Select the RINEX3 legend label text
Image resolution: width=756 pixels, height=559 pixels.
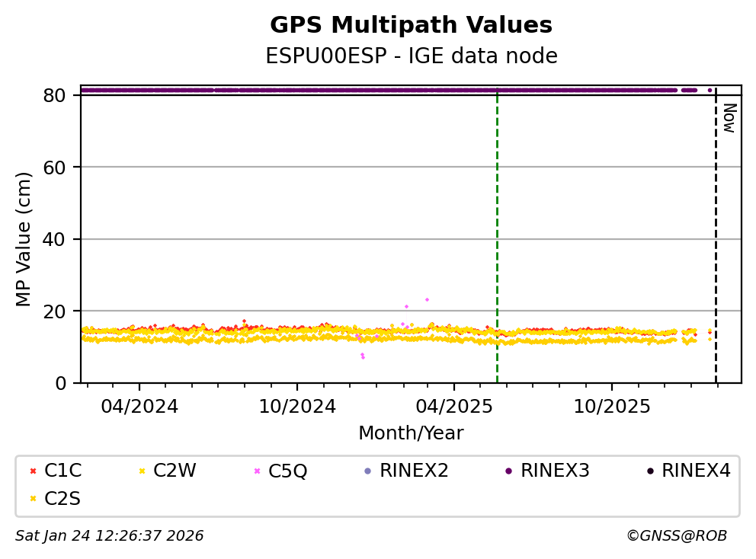(x=555, y=471)
